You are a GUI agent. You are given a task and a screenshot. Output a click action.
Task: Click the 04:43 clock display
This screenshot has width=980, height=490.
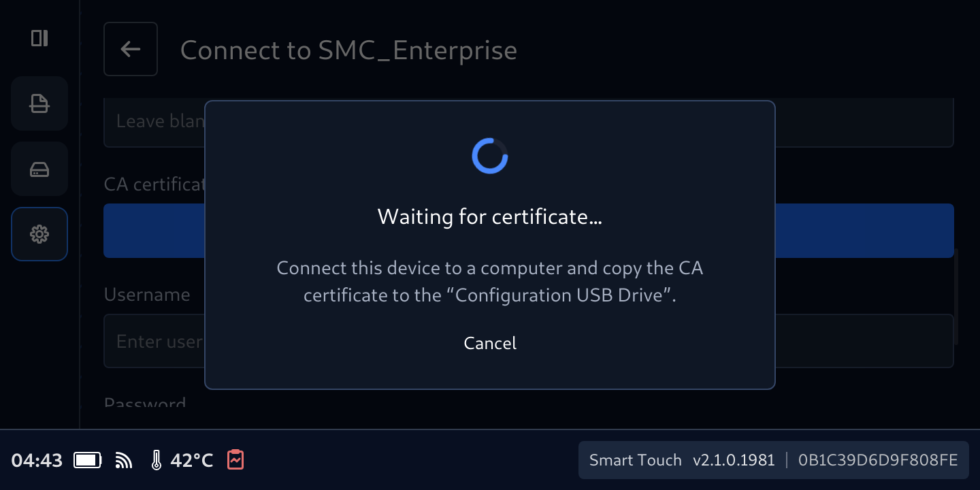(37, 461)
